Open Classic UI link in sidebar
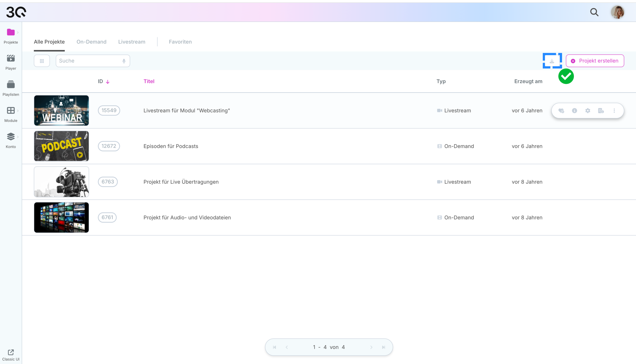The image size is (636, 364). [x=11, y=355]
